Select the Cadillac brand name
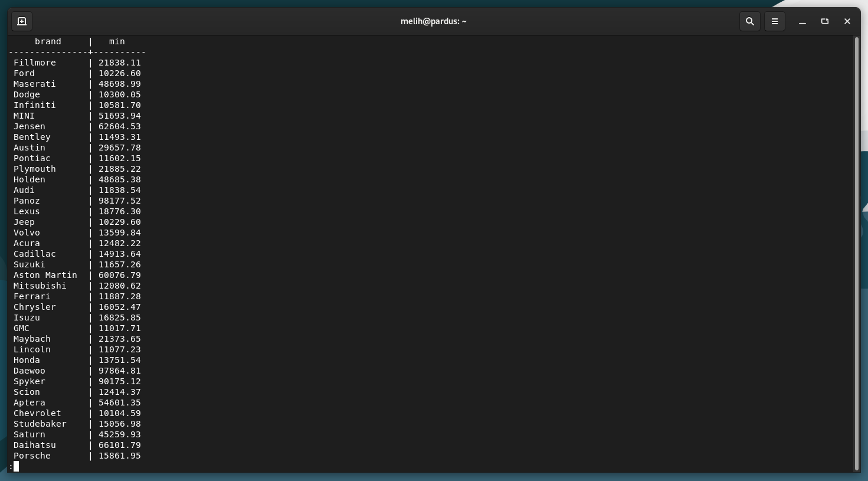 pos(35,254)
